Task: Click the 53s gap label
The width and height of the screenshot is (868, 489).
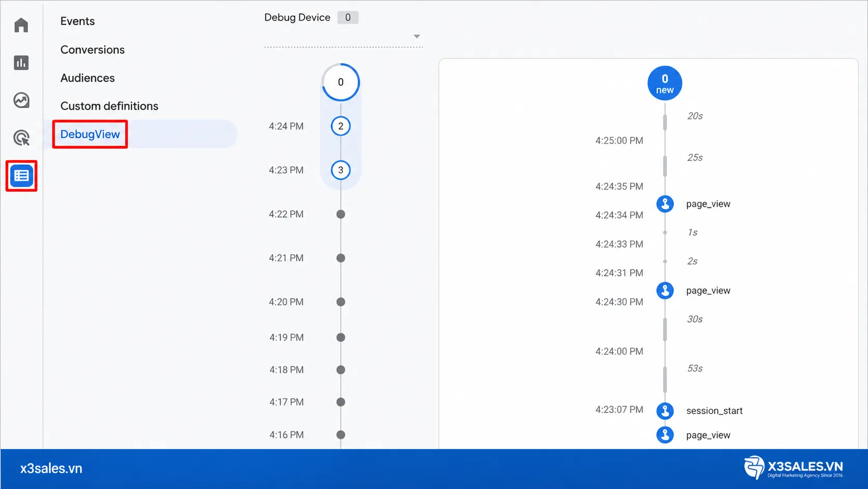Action: pos(695,368)
